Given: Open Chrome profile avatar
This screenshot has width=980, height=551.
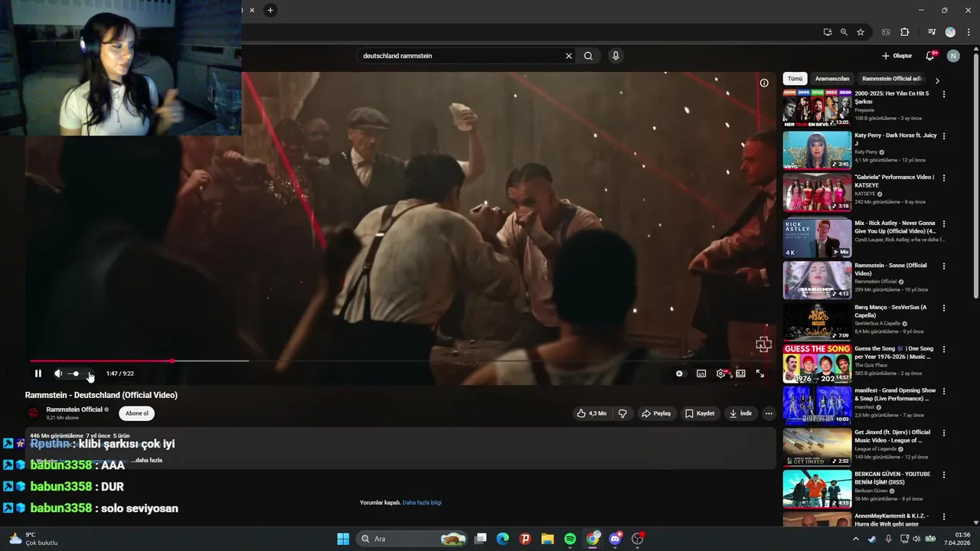Looking at the screenshot, I should click(950, 32).
